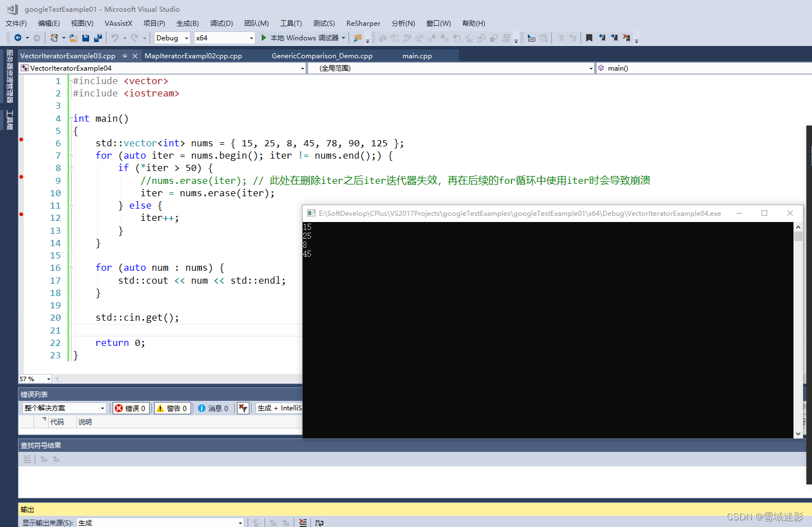Open the Debug configuration dropdown
Viewport: 812px width, 527px height.
point(173,38)
